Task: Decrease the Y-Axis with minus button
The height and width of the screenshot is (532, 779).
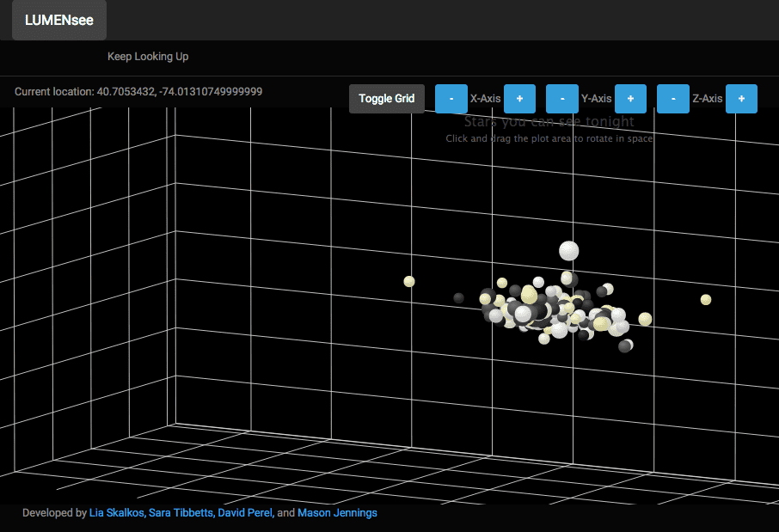Action: click(x=561, y=98)
